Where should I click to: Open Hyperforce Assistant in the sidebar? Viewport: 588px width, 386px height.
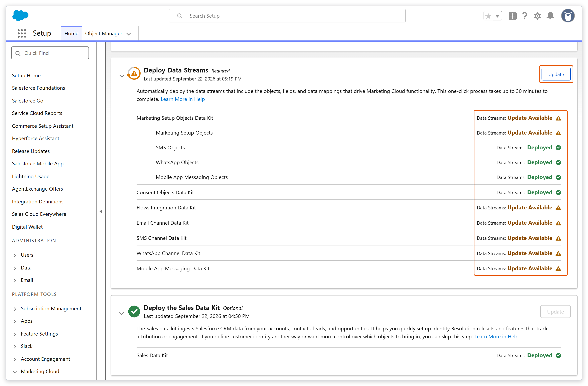click(36, 138)
